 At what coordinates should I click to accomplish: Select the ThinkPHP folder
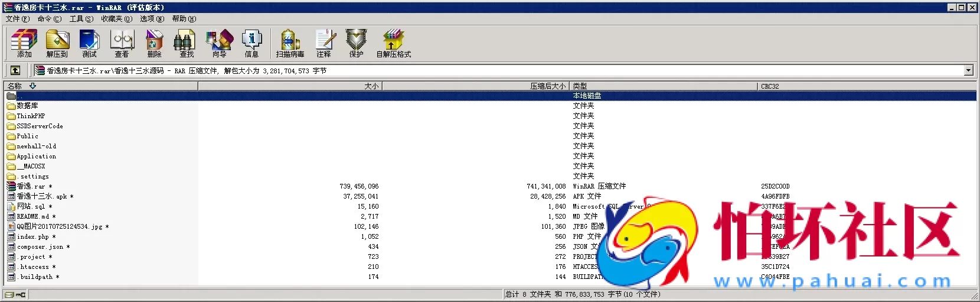click(x=31, y=116)
